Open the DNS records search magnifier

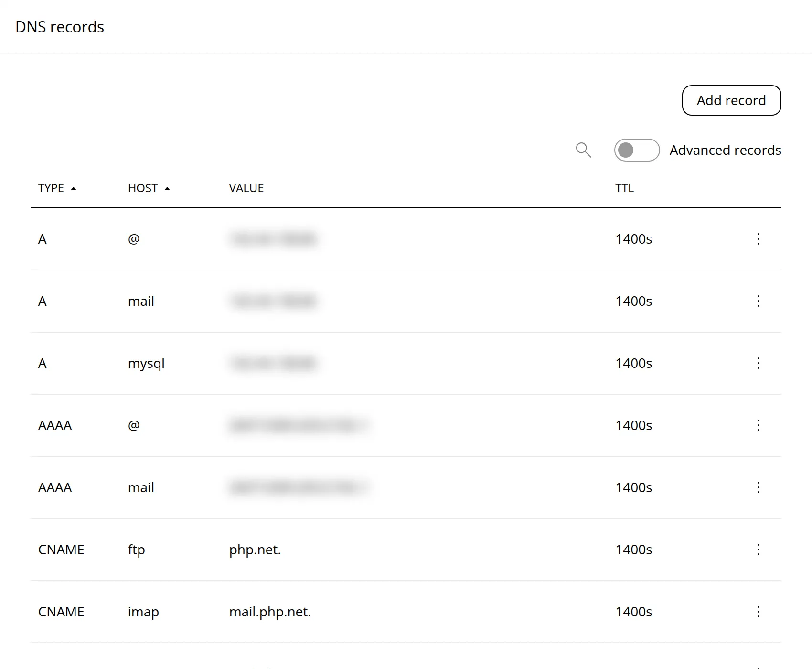(x=583, y=150)
